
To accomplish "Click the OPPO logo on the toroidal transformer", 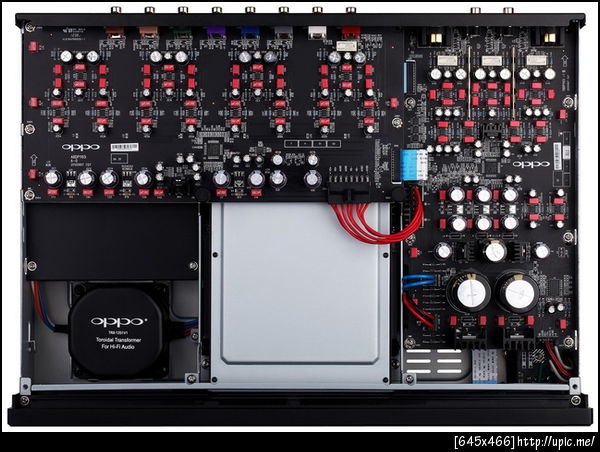I will pos(119,321).
